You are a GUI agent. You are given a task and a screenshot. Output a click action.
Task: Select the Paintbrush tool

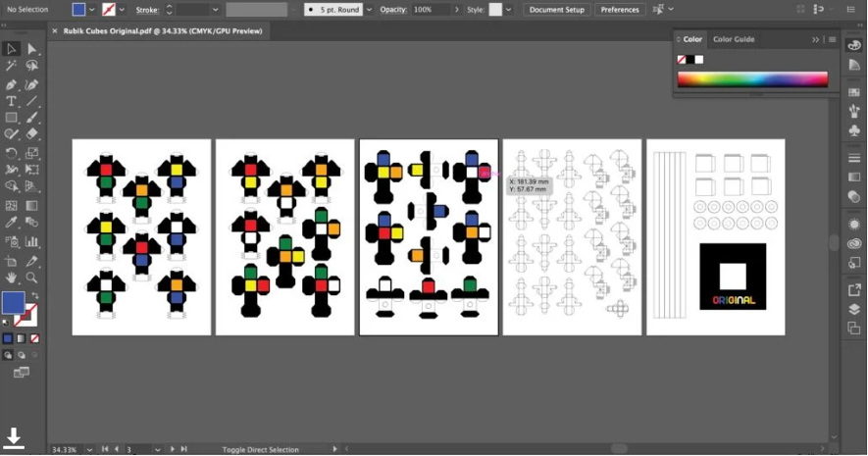click(32, 118)
